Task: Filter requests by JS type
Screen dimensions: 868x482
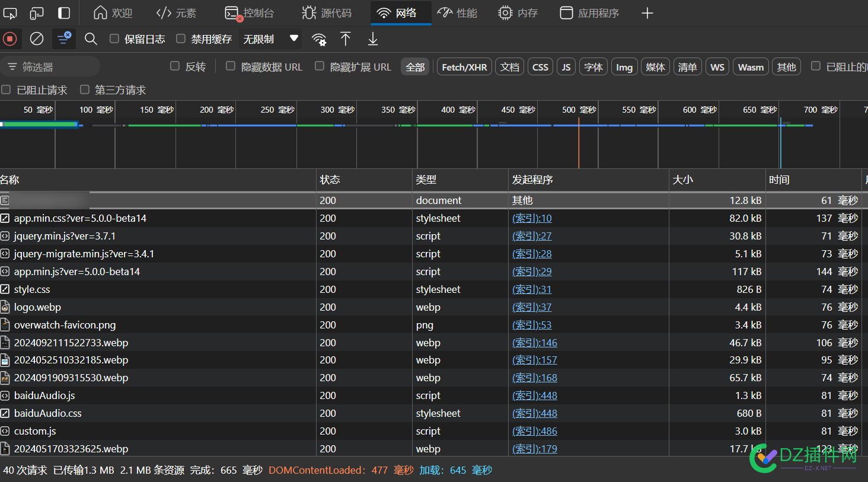Action: click(x=566, y=67)
